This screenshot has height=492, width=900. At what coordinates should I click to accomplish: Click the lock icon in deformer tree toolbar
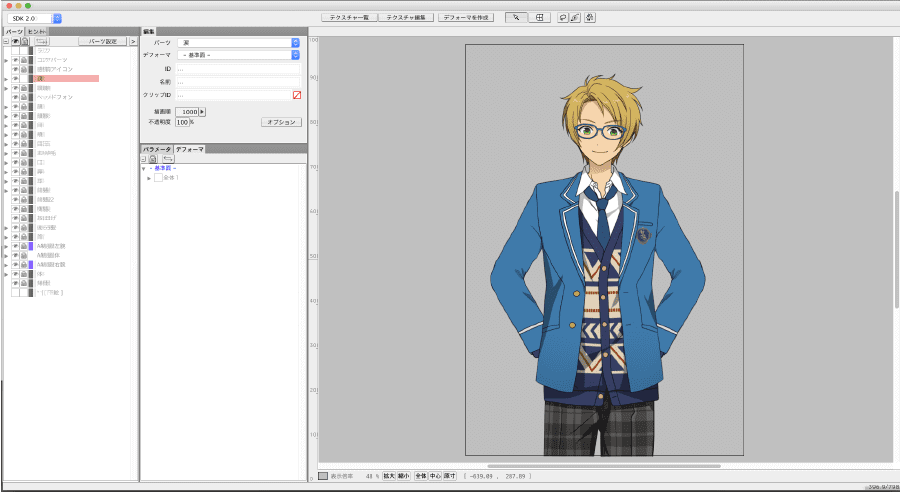point(153,158)
